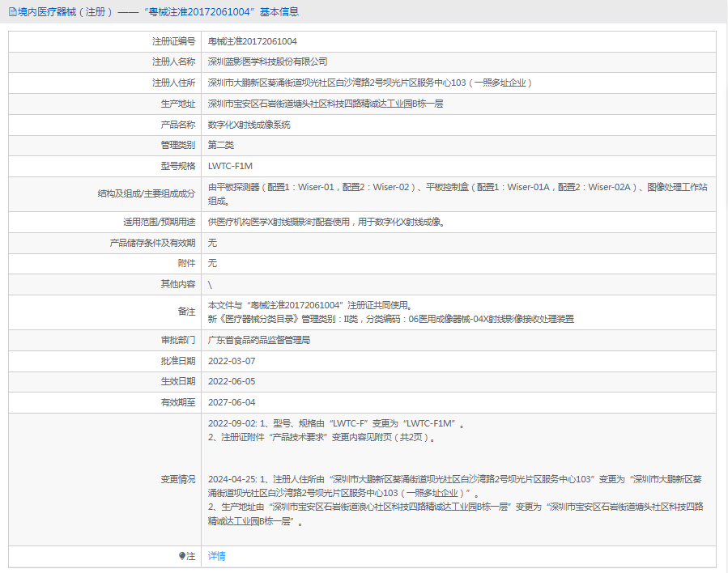Image resolution: width=728 pixels, height=573 pixels.
Task: Select the 结构及组成 description text
Action: (458, 194)
